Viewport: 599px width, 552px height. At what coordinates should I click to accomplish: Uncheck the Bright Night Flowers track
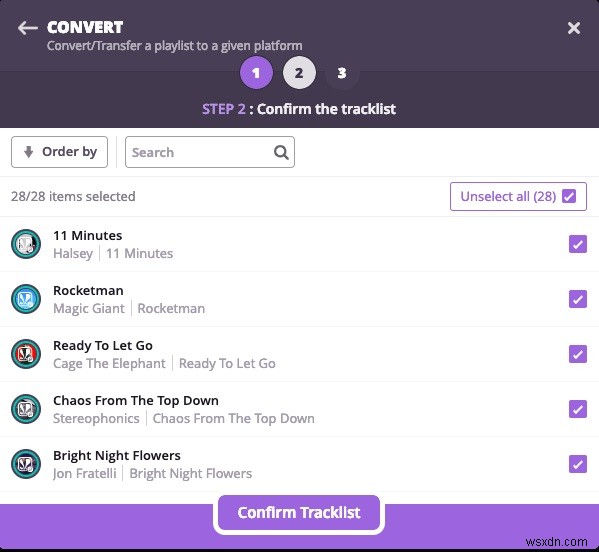578,464
